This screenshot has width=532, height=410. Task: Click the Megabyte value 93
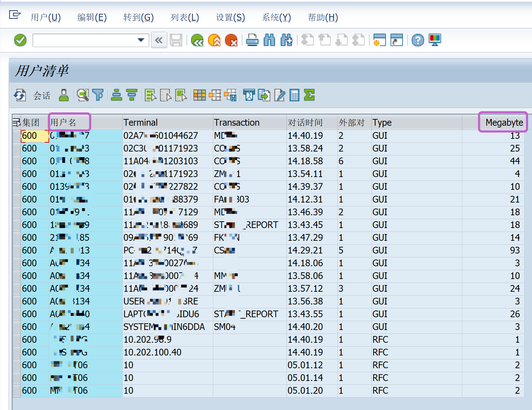coord(493,250)
